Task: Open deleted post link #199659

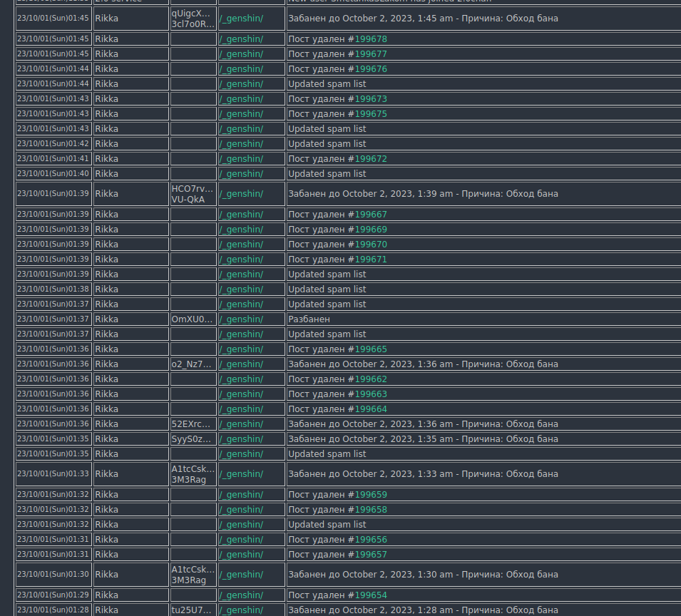Action: pyautogui.click(x=371, y=495)
